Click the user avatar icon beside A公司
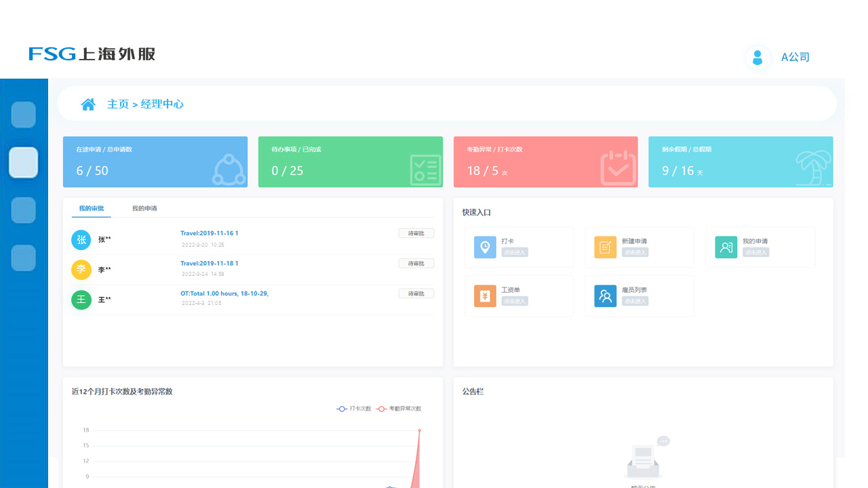 click(757, 58)
